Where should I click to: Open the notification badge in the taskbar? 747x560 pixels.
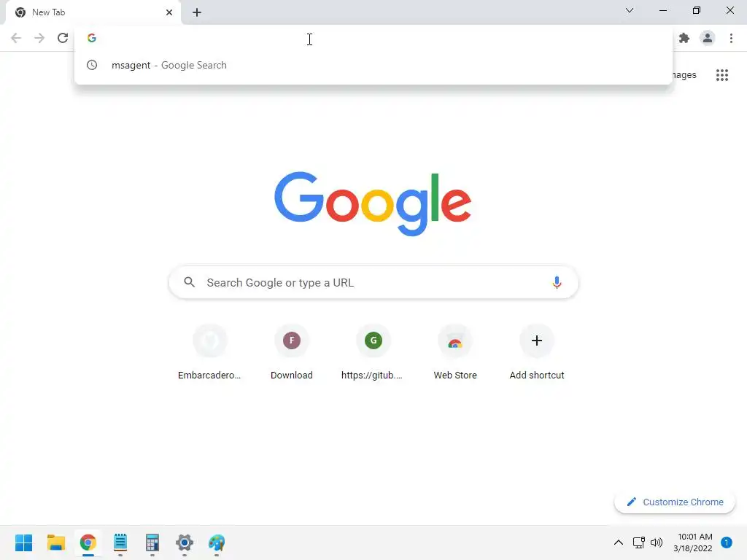[x=727, y=542]
